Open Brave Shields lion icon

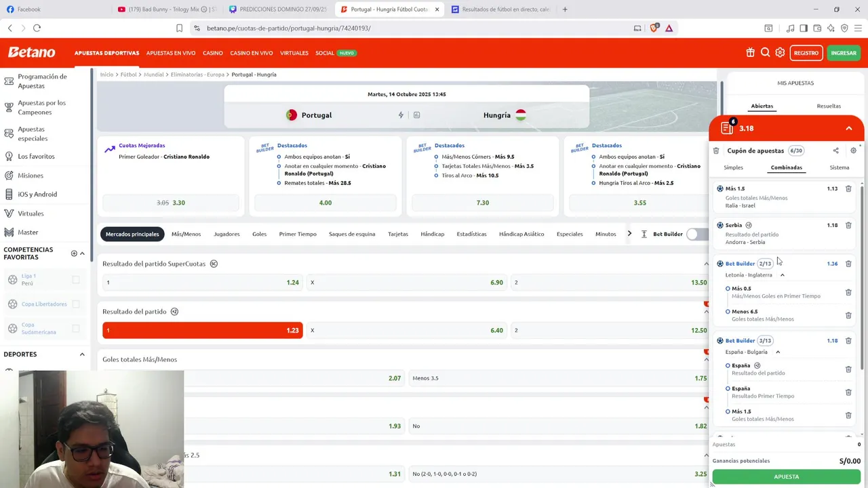click(x=654, y=28)
